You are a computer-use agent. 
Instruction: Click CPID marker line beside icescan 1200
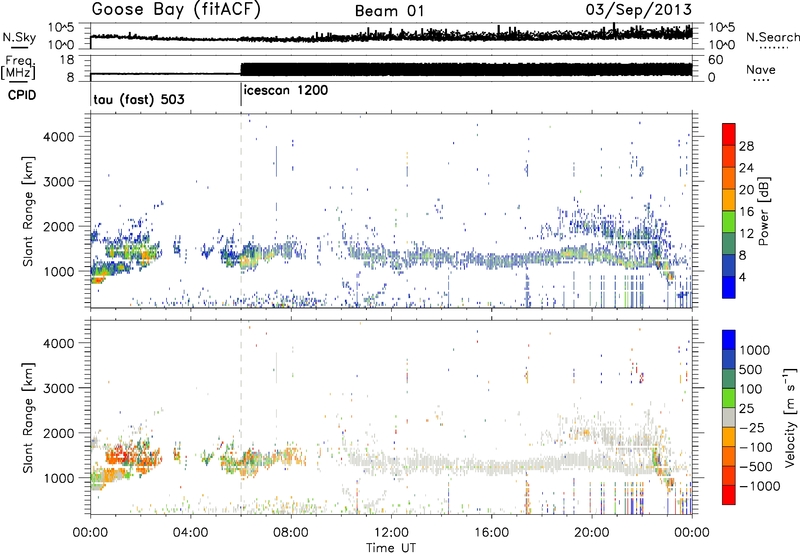click(x=241, y=95)
